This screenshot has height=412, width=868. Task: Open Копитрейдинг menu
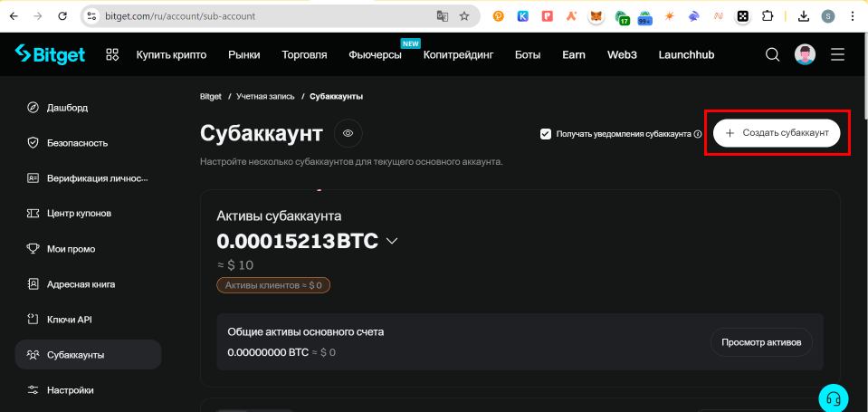[x=458, y=55]
